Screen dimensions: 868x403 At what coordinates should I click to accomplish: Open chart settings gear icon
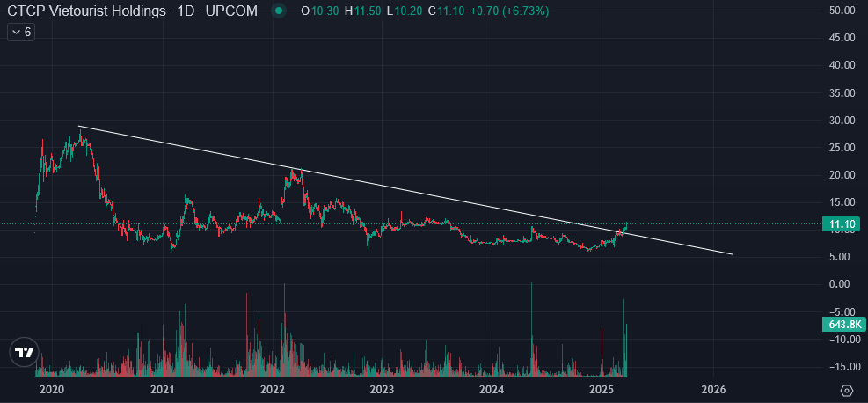(x=846, y=390)
